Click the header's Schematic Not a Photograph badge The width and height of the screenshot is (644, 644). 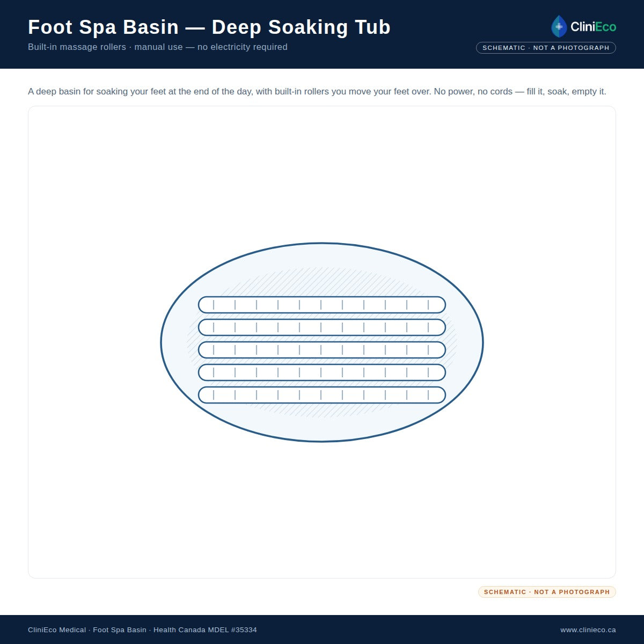pyautogui.click(x=546, y=48)
